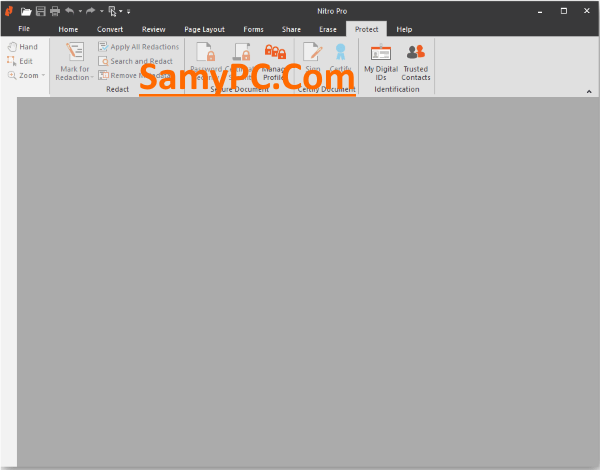The width and height of the screenshot is (600, 470).
Task: Open the undo history dropdown arrow
Action: [80, 11]
